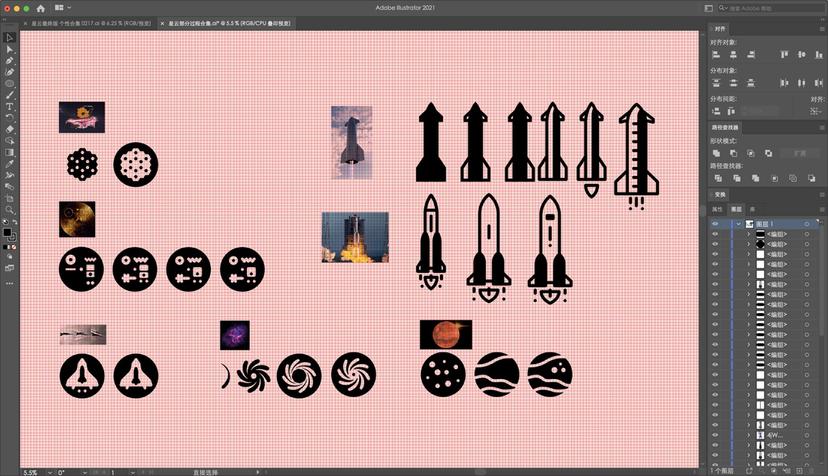Click the Mars planet reference photo thumbnail
This screenshot has height=476, width=828.
tap(445, 334)
